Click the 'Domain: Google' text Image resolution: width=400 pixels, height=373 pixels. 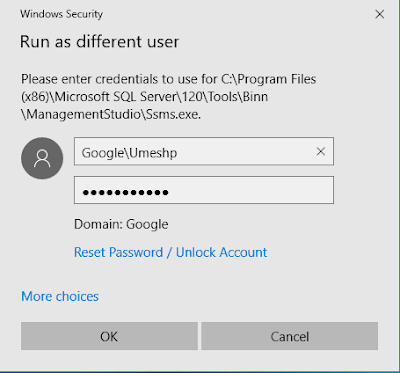coord(121,224)
